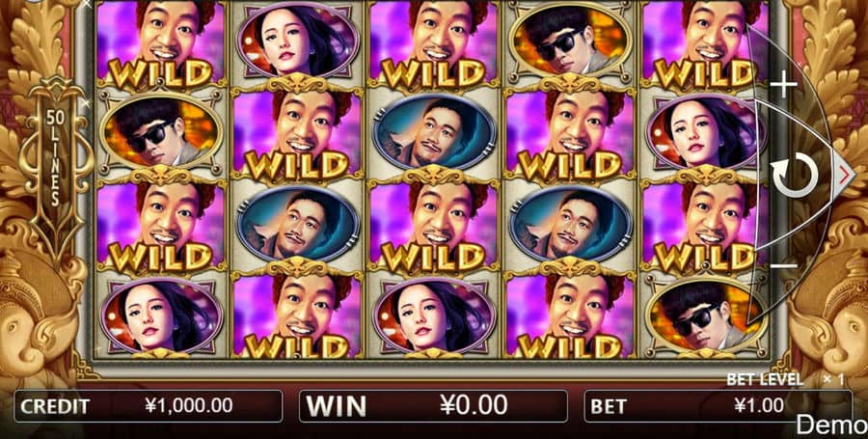868x439 pixels.
Task: Click sunglasses man symbol atop reel four
Action: (571, 41)
